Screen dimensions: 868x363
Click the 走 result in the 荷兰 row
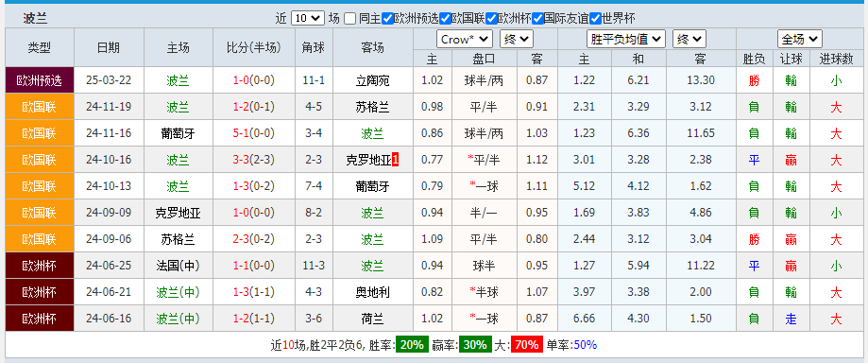coord(791,320)
